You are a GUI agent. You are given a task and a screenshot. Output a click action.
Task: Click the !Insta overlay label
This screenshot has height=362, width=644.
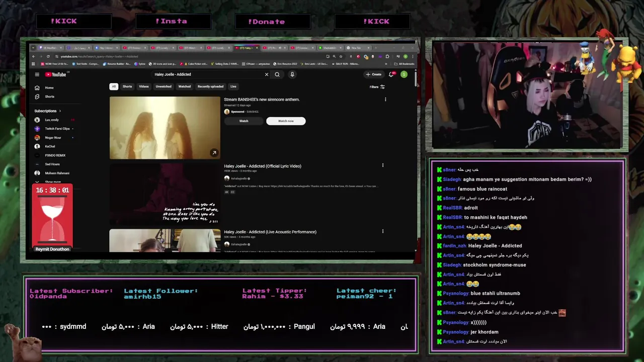172,21
